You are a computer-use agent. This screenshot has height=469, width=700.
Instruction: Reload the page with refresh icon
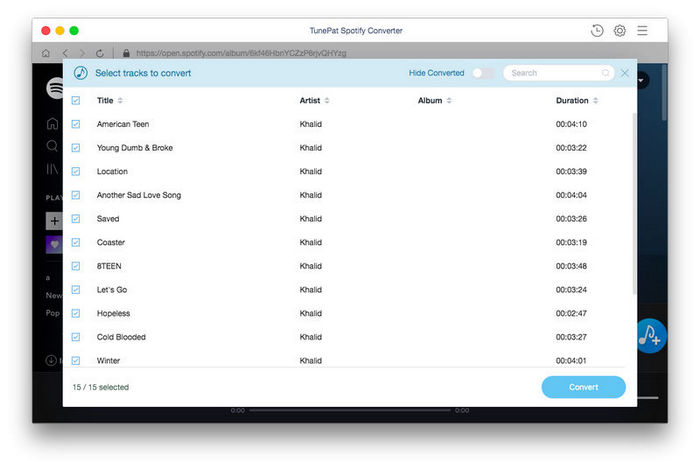click(99, 53)
